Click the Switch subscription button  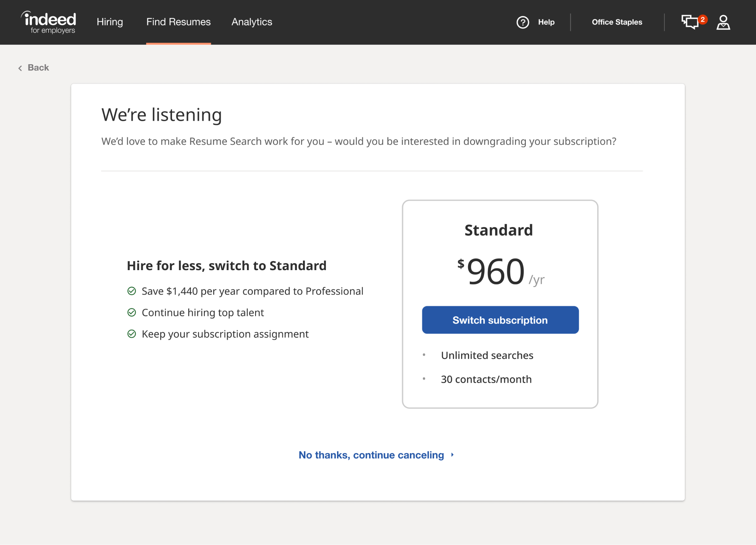(500, 320)
